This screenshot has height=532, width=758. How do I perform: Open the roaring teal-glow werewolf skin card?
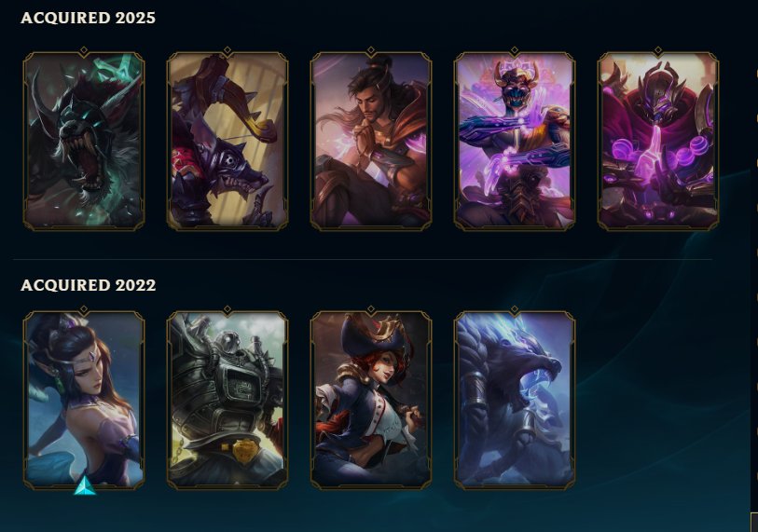pos(84,141)
